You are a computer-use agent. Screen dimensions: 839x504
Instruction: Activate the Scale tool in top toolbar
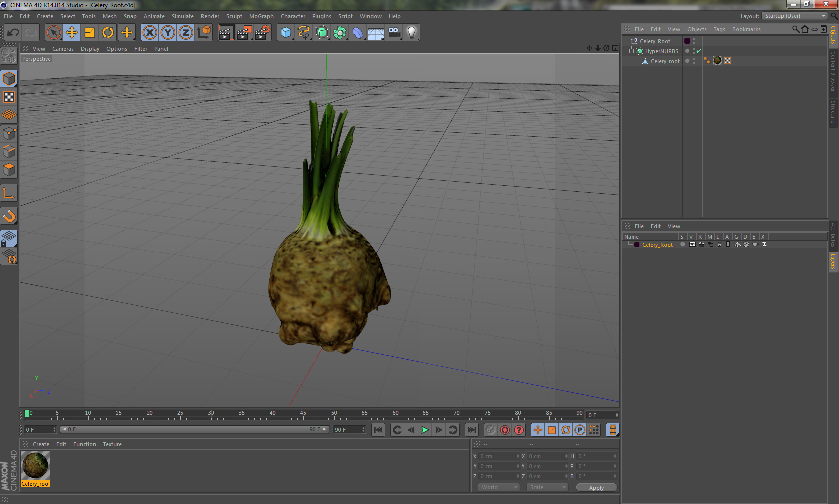90,33
